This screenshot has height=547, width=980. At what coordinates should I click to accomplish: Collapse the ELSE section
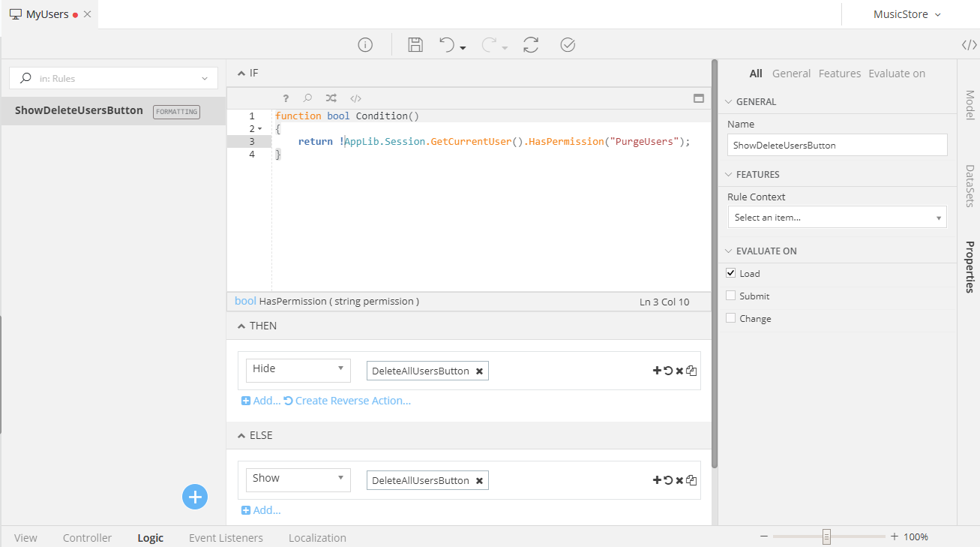coord(241,435)
